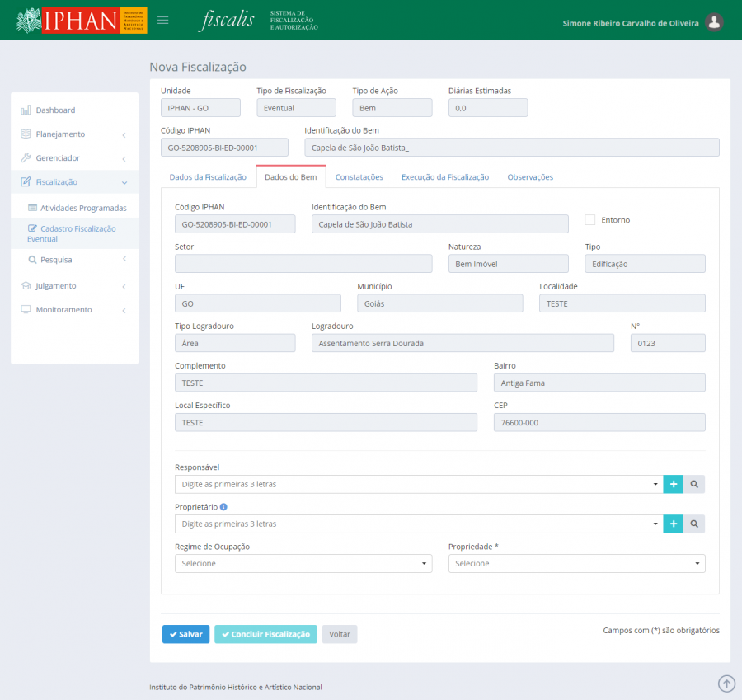Open the Propriedade dropdown
Image resolution: width=742 pixels, height=700 pixels.
576,563
